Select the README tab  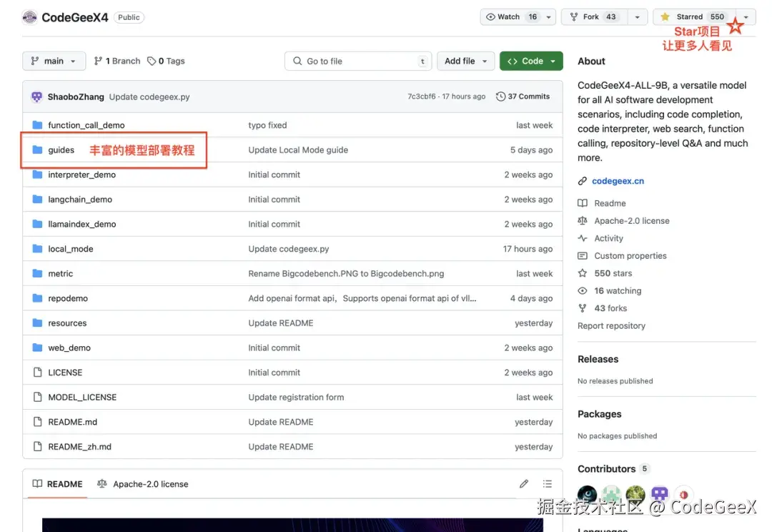(x=58, y=484)
